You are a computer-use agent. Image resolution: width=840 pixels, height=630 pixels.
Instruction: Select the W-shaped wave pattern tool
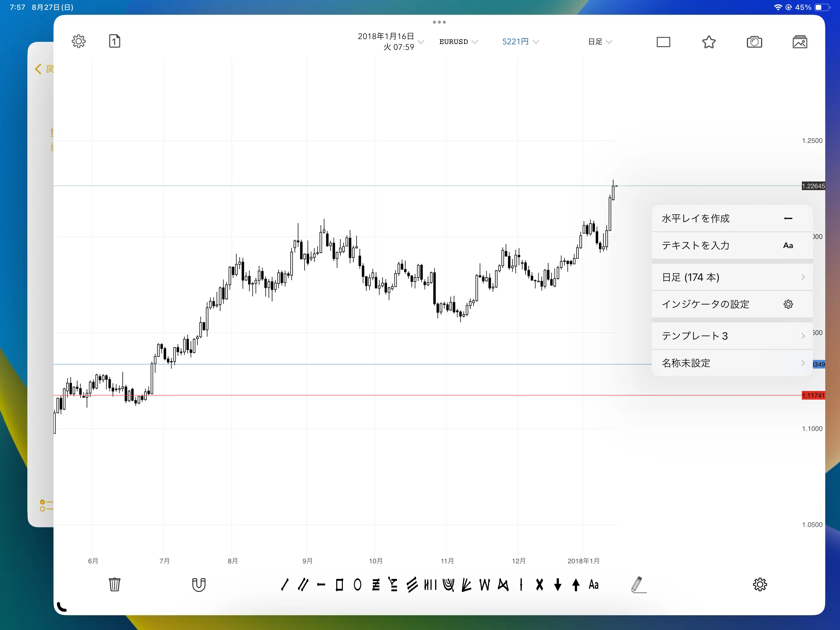485,584
